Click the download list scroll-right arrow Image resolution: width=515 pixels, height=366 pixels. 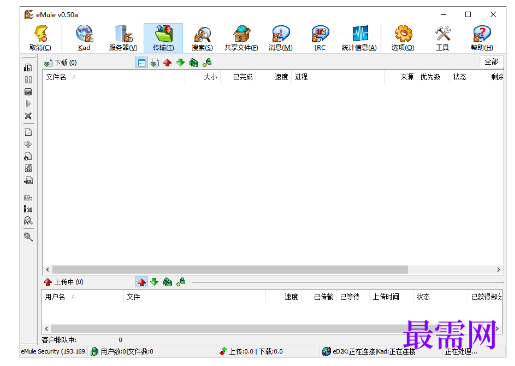498,269
